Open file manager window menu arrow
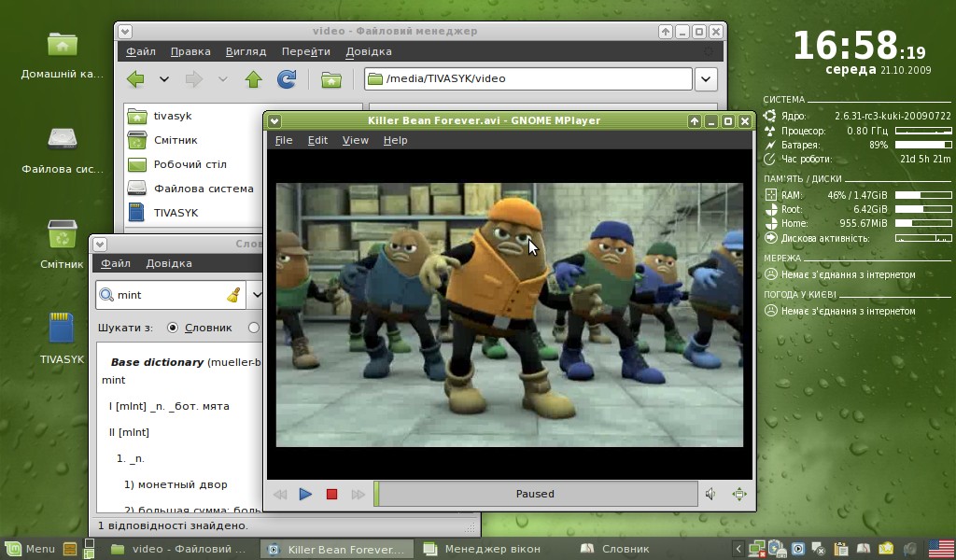Screen dimensions: 956x560 coord(125,32)
